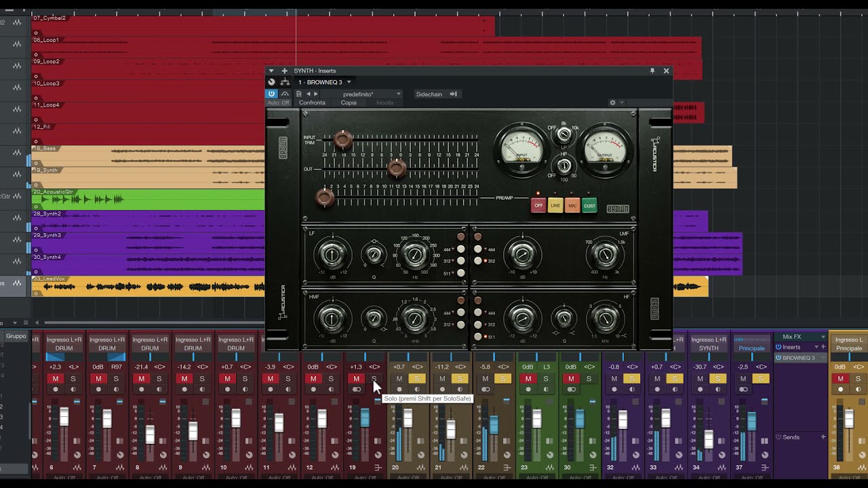This screenshot has width=868, height=488.
Task: Solo mixer channel 6
Action: [73, 379]
